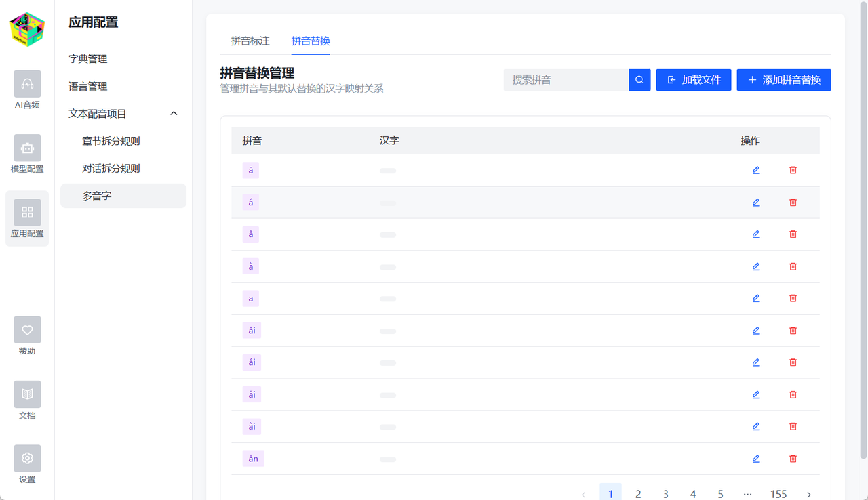This screenshot has height=500, width=868.
Task: Edit the pinyin entry ā using the pencil icon
Action: (755, 170)
